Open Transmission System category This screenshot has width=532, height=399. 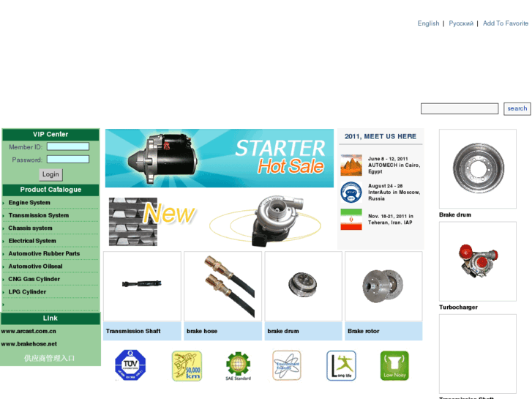(39, 215)
